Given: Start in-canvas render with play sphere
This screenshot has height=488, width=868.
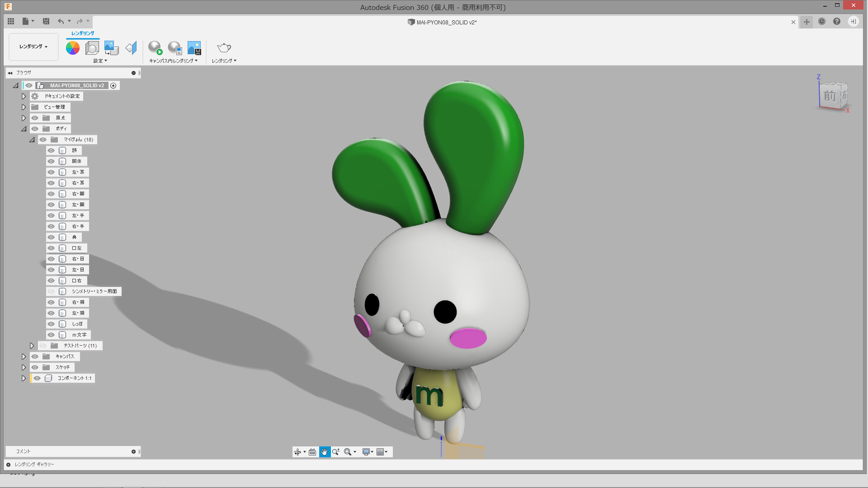Looking at the screenshot, I should (155, 47).
